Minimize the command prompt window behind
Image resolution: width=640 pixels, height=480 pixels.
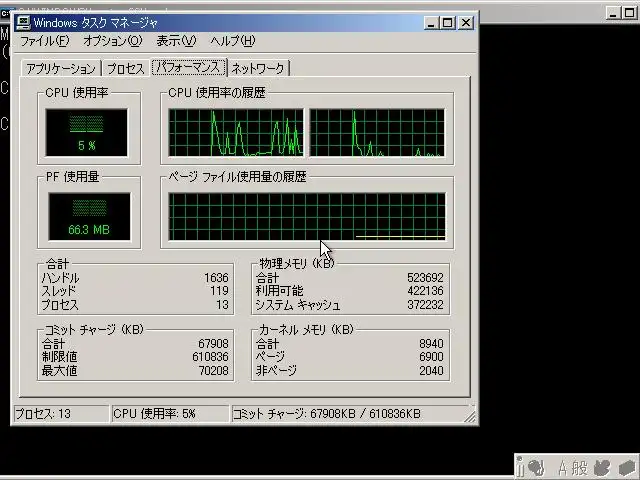point(613,13)
